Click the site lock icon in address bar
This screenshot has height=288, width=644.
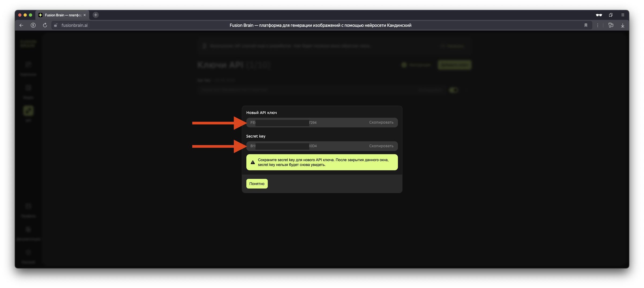coord(56,25)
